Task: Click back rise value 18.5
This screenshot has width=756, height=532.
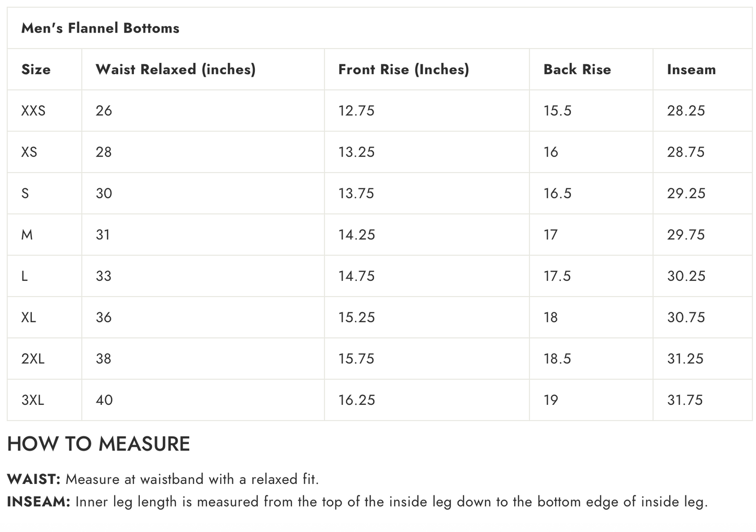Action: coord(557,359)
